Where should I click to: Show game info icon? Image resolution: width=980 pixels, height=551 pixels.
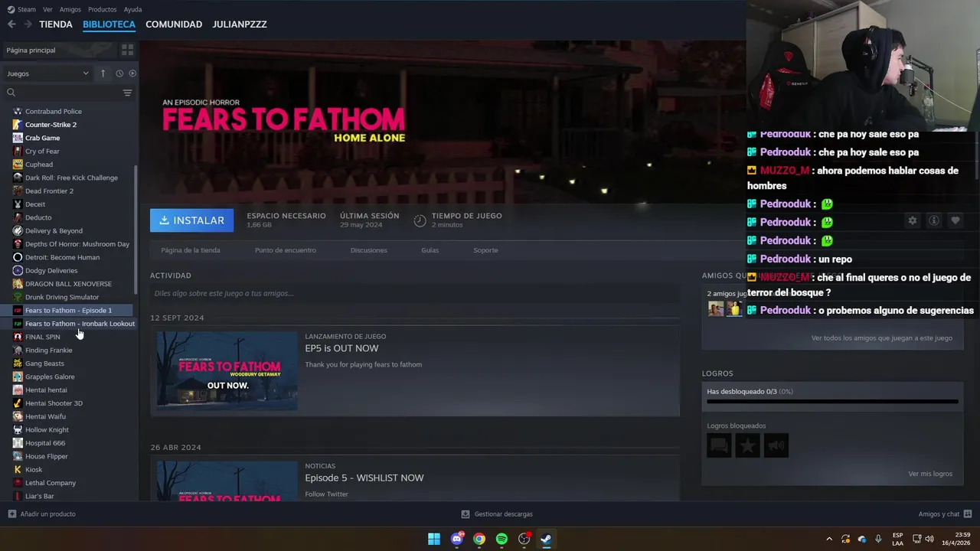tap(934, 220)
